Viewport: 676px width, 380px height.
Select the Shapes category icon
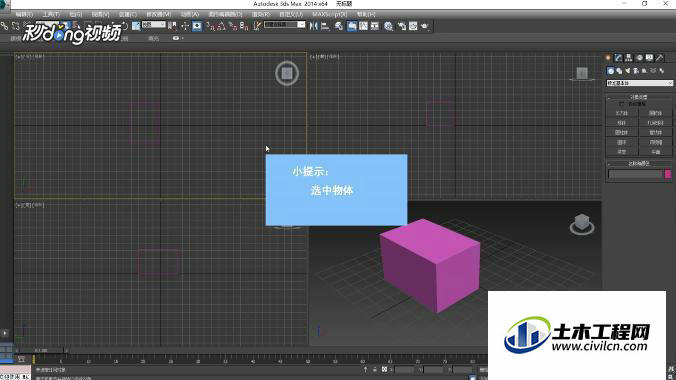[619, 71]
